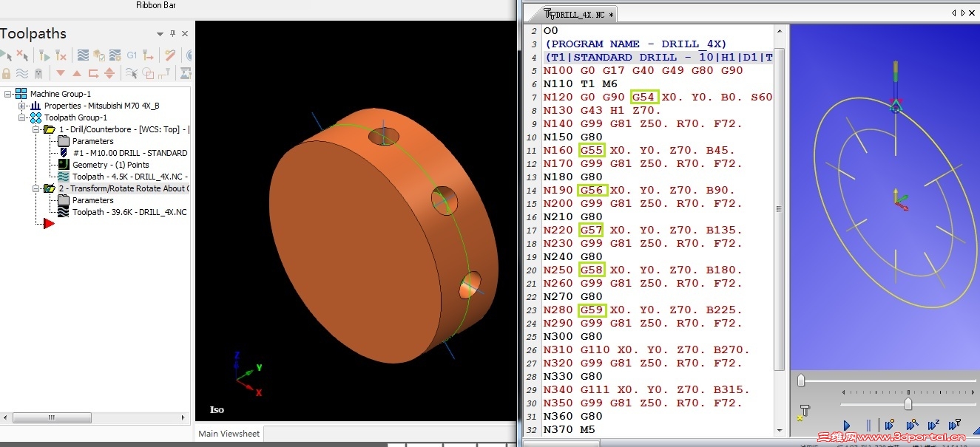Open tool #1 - M10.00 DRILL - STANDARD
The width and height of the screenshot is (980, 447).
pyautogui.click(x=130, y=153)
